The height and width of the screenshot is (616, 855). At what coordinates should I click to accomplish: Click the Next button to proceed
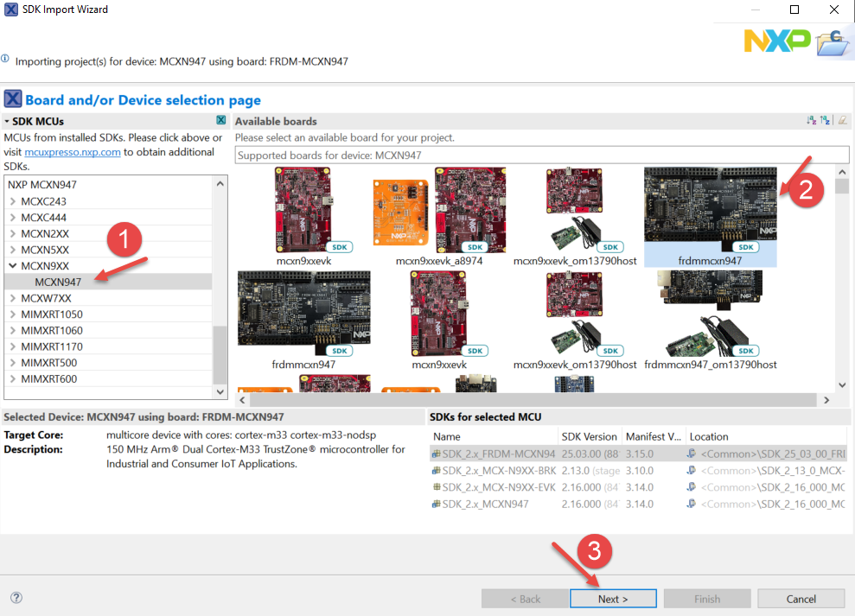click(x=613, y=598)
